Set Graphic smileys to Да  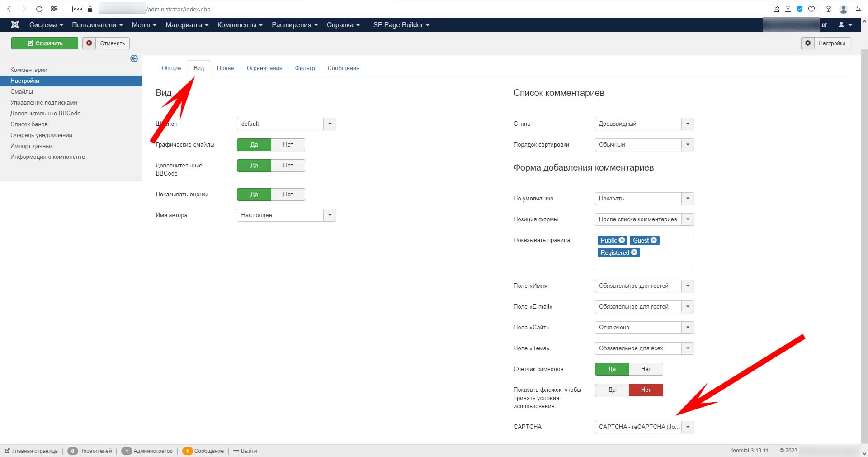click(254, 145)
